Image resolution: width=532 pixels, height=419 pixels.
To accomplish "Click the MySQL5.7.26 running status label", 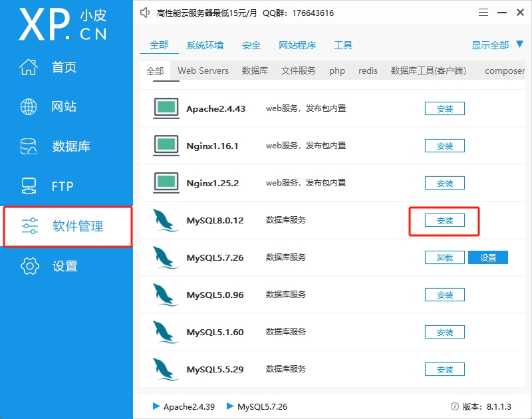I will 262,406.
